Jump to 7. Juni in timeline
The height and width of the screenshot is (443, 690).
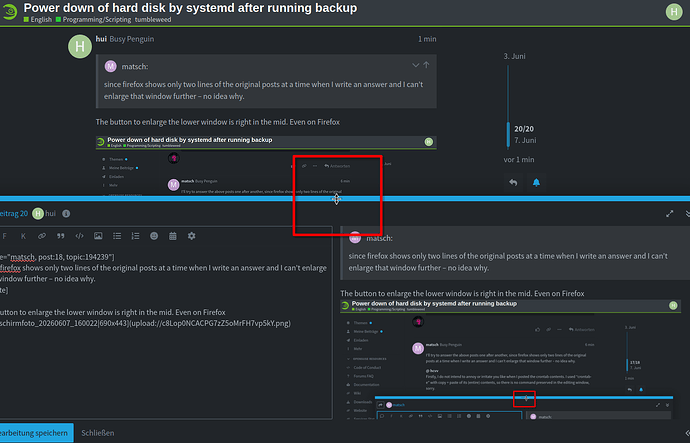525,140
